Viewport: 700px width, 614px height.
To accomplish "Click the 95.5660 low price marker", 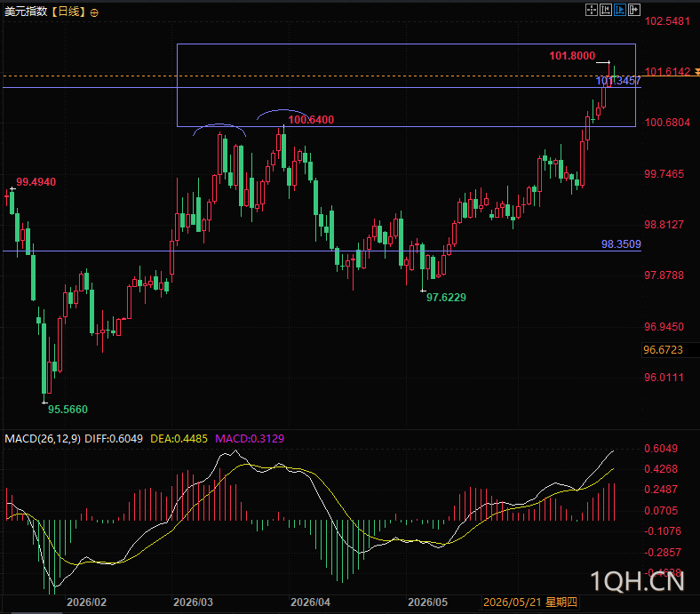I will tap(68, 410).
